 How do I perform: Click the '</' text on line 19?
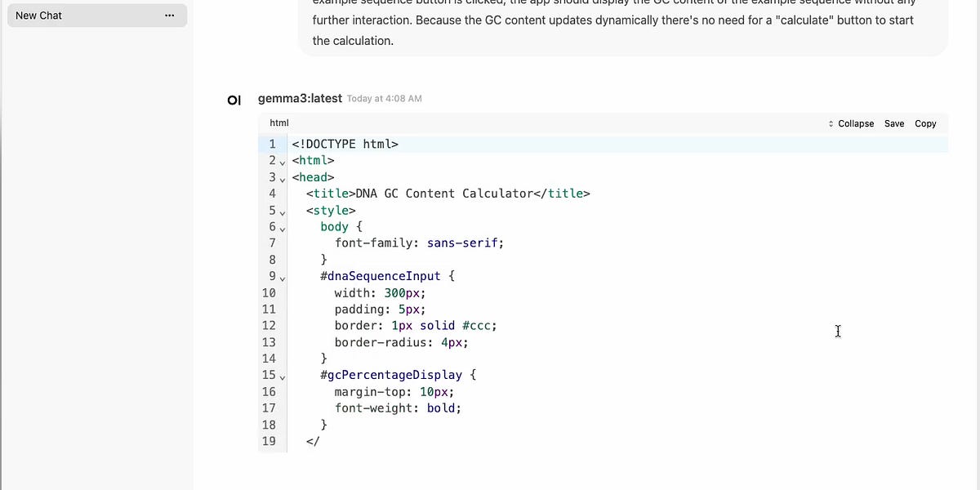click(314, 441)
